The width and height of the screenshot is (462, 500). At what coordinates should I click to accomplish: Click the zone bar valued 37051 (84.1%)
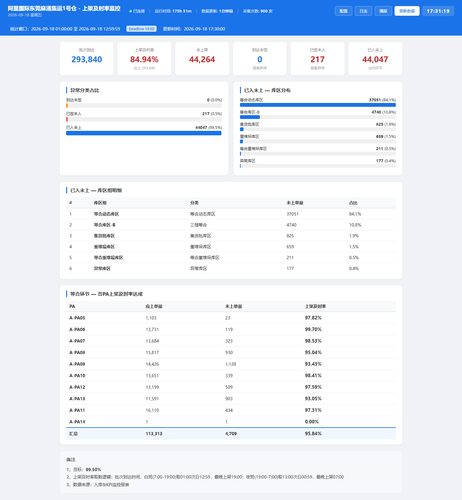[x=318, y=105]
